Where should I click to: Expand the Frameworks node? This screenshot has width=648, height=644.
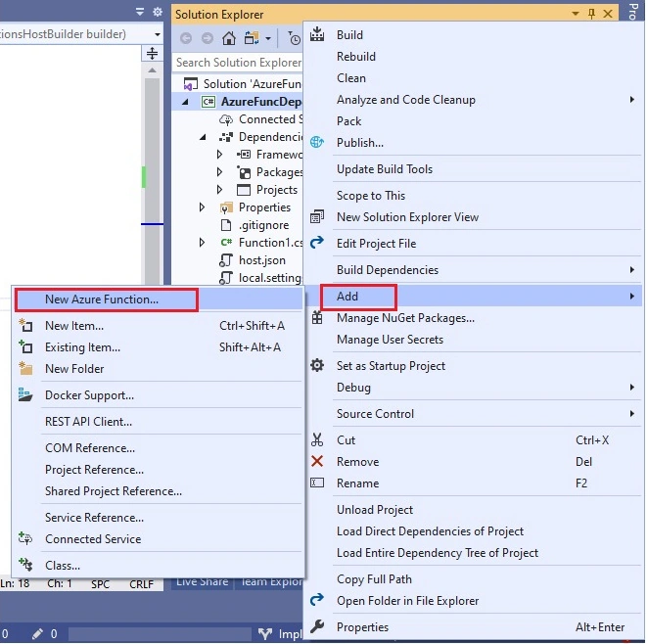(220, 155)
